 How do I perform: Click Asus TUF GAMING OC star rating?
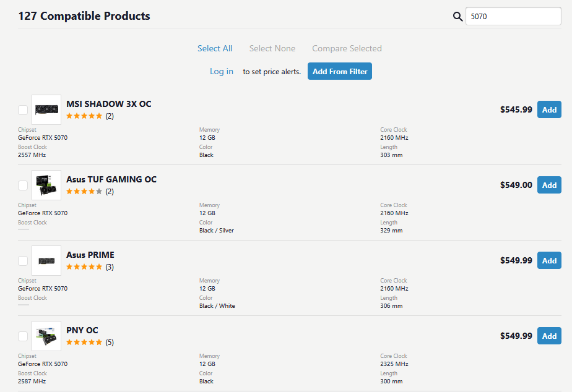click(84, 192)
